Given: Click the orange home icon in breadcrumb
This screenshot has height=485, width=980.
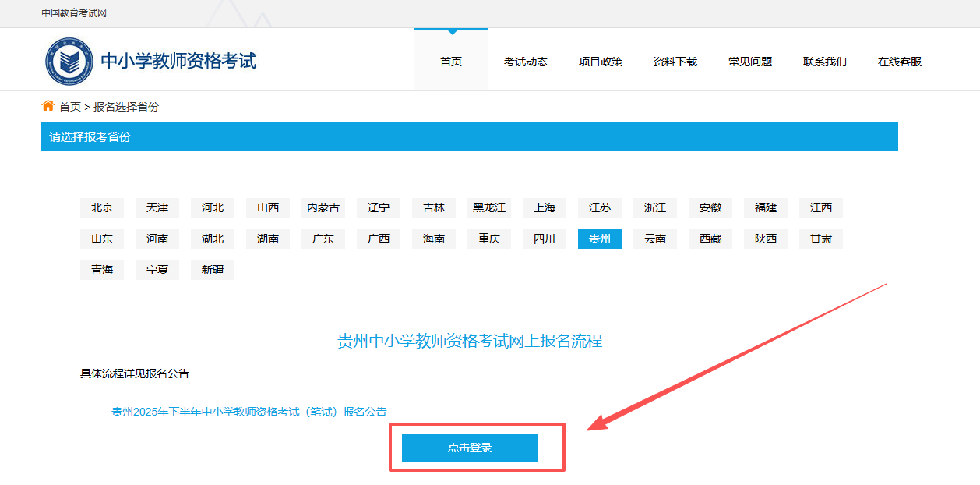Looking at the screenshot, I should pos(48,106).
